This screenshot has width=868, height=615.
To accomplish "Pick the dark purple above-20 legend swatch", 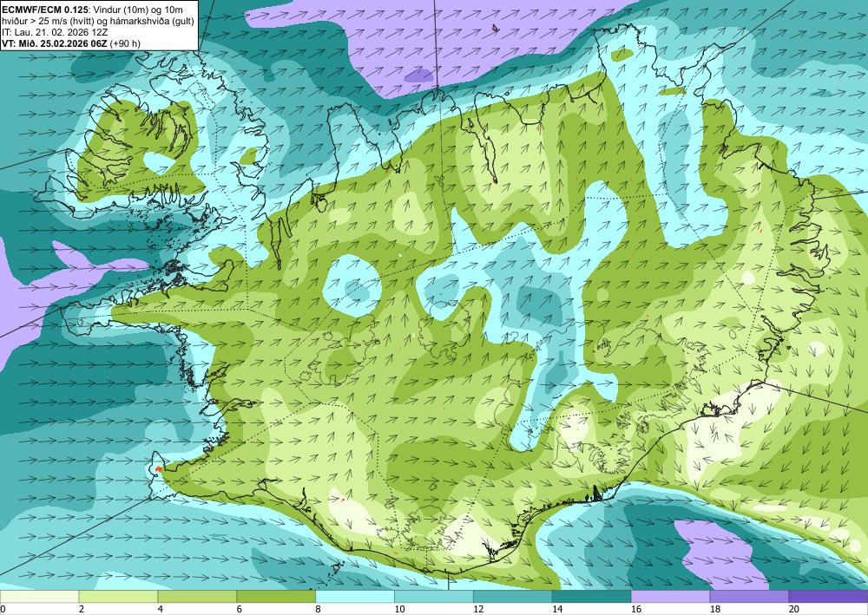I will tap(828, 597).
